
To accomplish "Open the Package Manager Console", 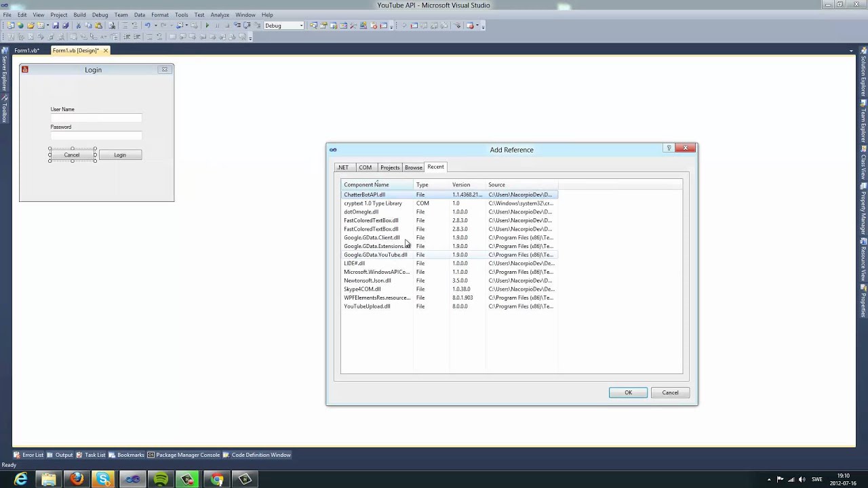I will point(184,455).
